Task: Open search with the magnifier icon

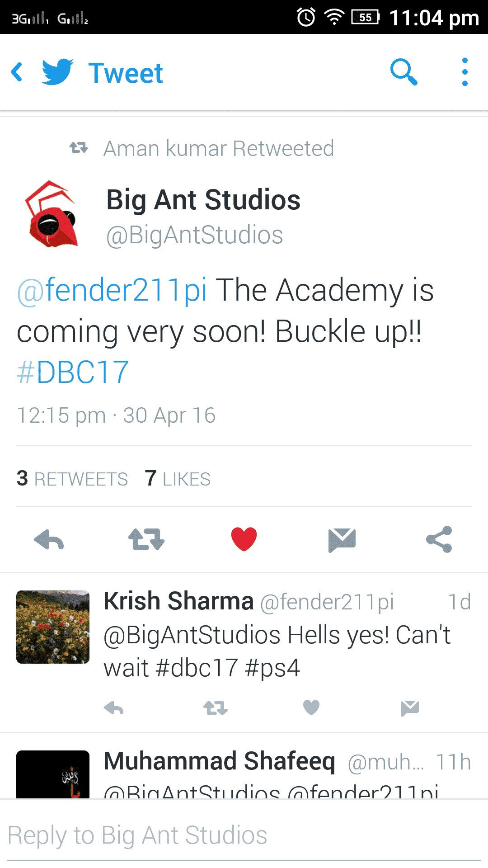Action: [404, 72]
